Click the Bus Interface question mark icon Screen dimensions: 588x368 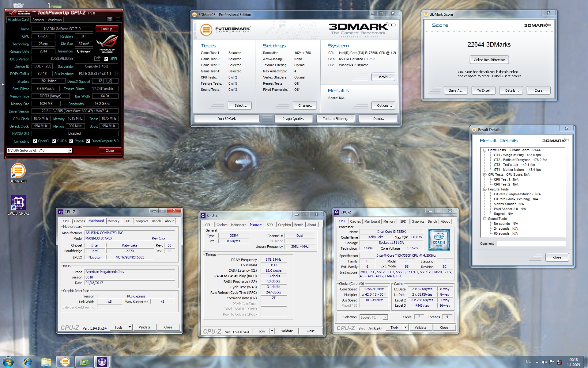tap(117, 74)
